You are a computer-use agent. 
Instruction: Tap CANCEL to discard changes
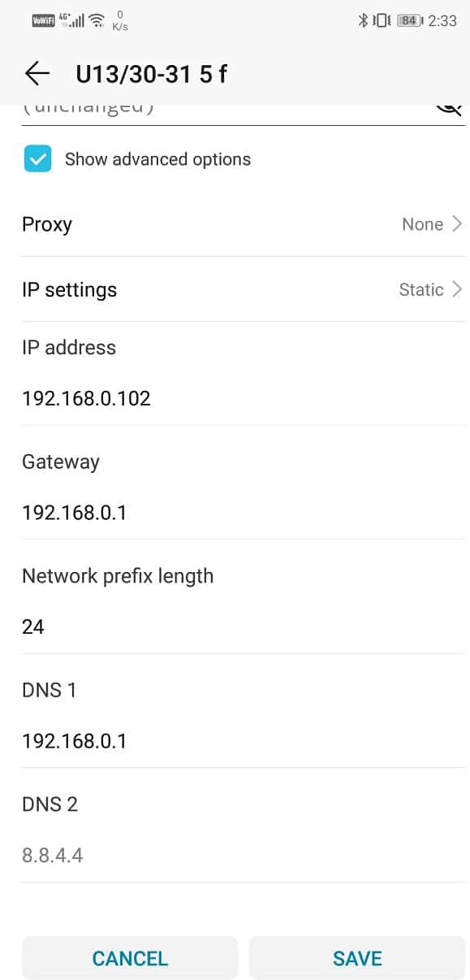click(x=129, y=958)
